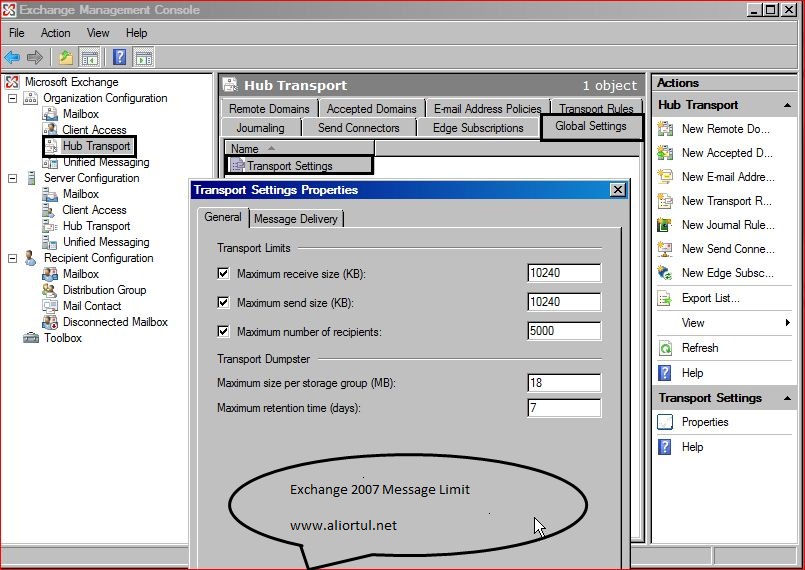The image size is (805, 570).
Task: Toggle the Show/Hide Action Pane icon
Action: (x=144, y=58)
